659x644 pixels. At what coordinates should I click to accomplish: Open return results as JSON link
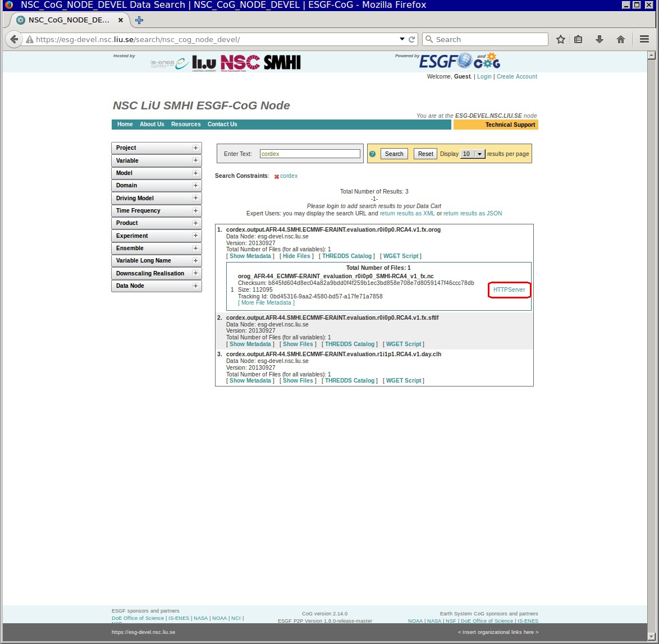tap(473, 213)
